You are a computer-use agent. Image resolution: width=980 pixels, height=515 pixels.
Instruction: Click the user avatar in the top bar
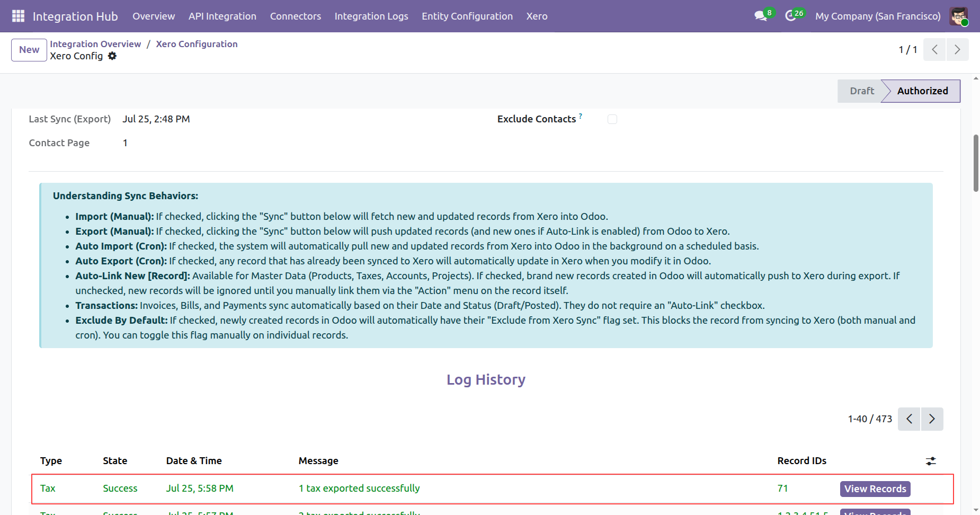(959, 16)
